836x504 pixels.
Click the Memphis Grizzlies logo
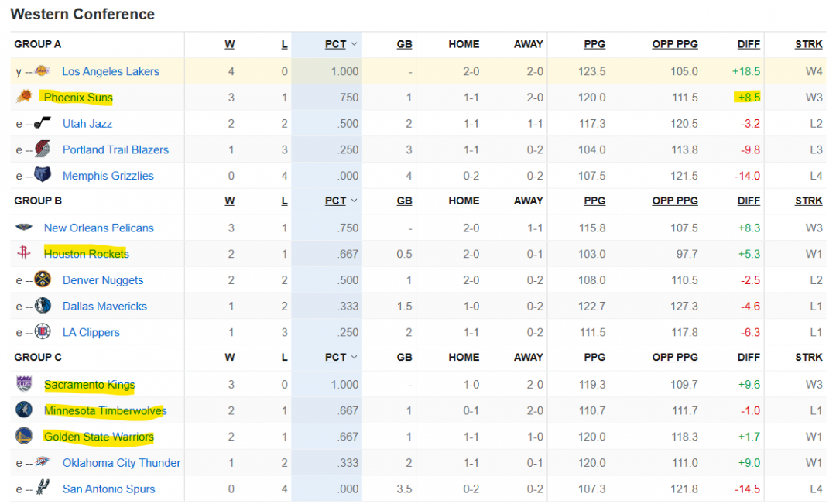click(x=43, y=174)
